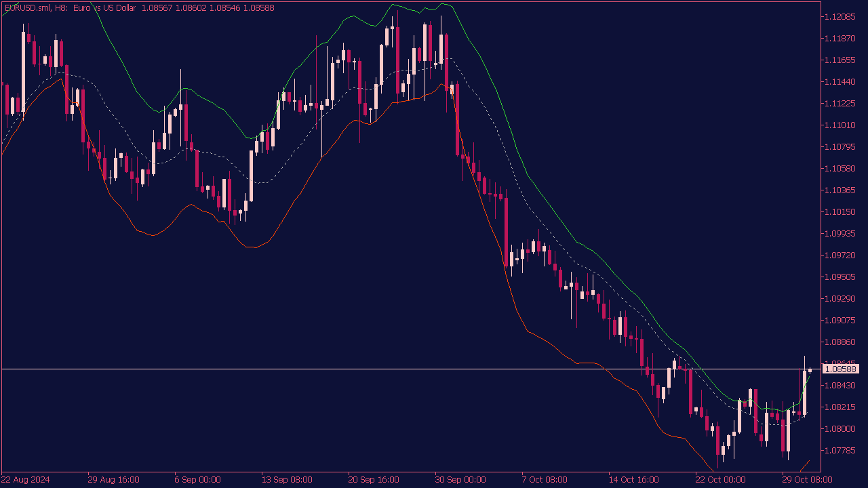Image resolution: width=868 pixels, height=488 pixels.
Task: Click the 13 Sep 08:00 time label
Action: (x=287, y=480)
